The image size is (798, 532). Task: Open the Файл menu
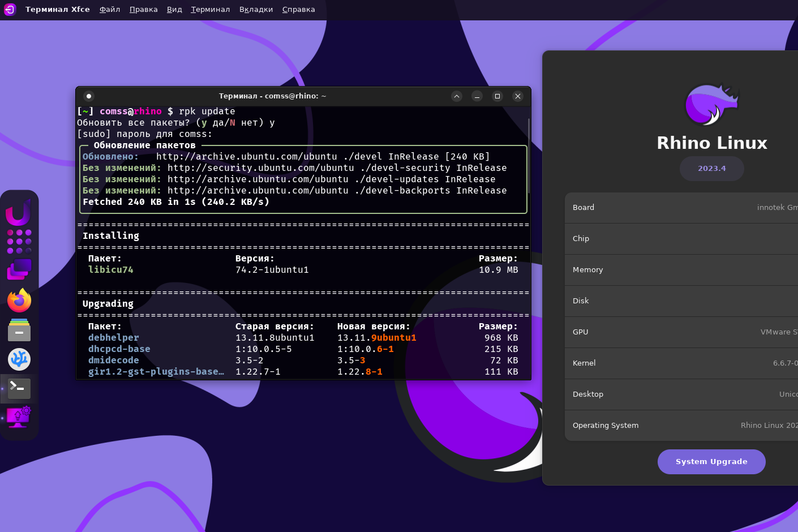110,10
